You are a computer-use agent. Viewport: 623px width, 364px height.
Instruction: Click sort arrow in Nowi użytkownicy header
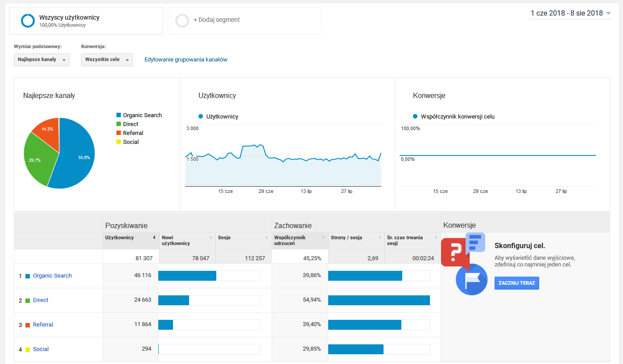[x=211, y=237]
